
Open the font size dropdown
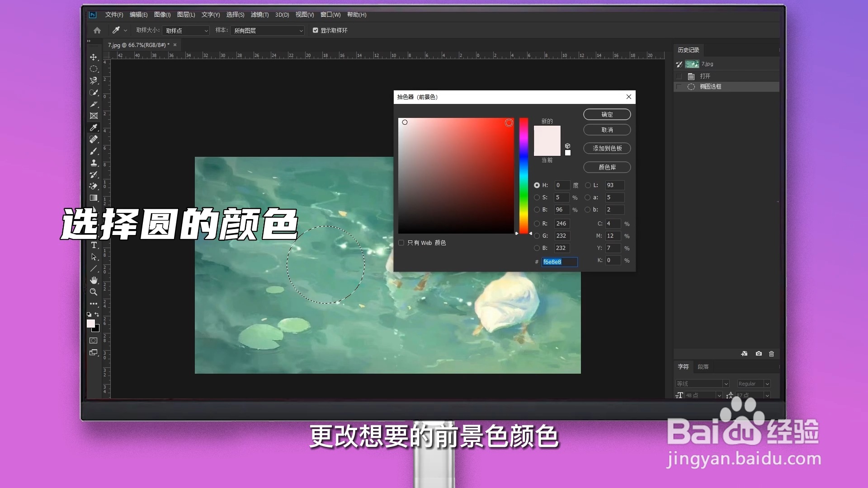coord(703,395)
